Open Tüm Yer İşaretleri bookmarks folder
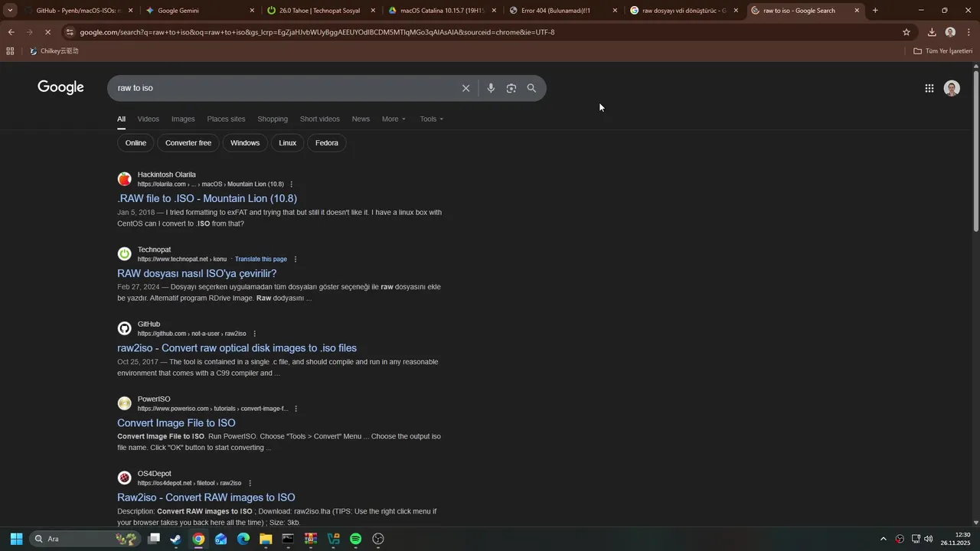Viewport: 980px width, 551px height. pyautogui.click(x=942, y=51)
